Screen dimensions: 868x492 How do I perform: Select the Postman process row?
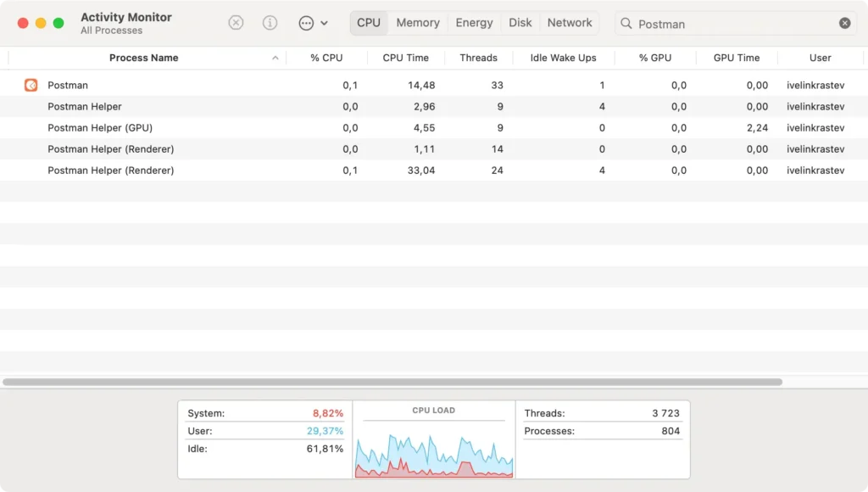(434, 85)
